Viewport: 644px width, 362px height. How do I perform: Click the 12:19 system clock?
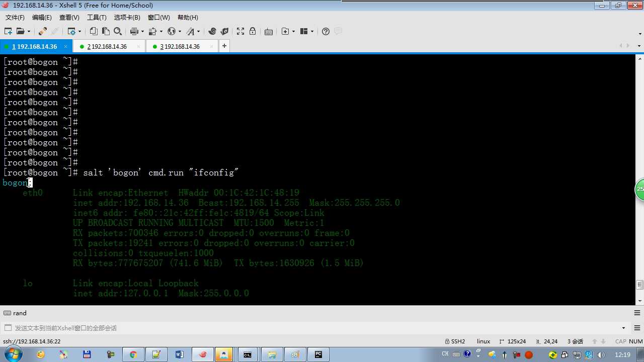tap(622, 354)
